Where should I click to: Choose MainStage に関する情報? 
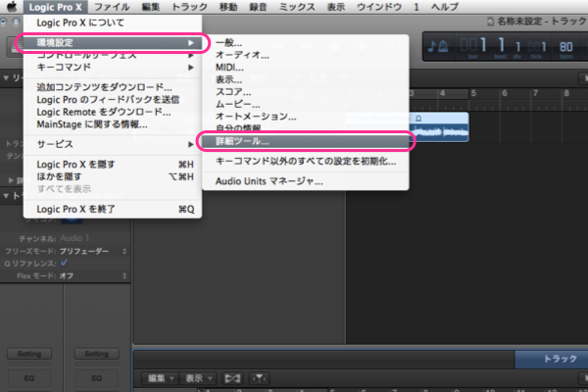click(x=113, y=124)
